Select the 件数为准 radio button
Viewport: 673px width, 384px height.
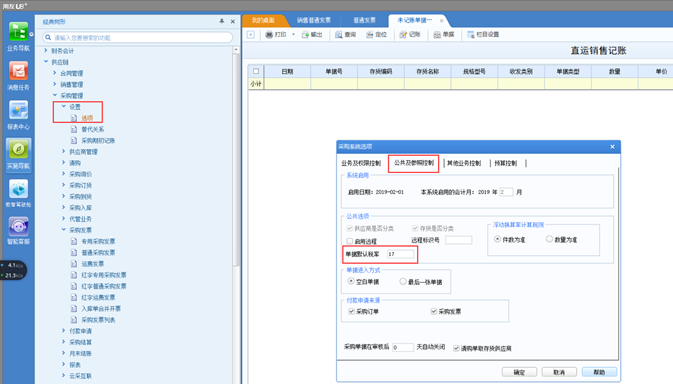[x=497, y=239]
